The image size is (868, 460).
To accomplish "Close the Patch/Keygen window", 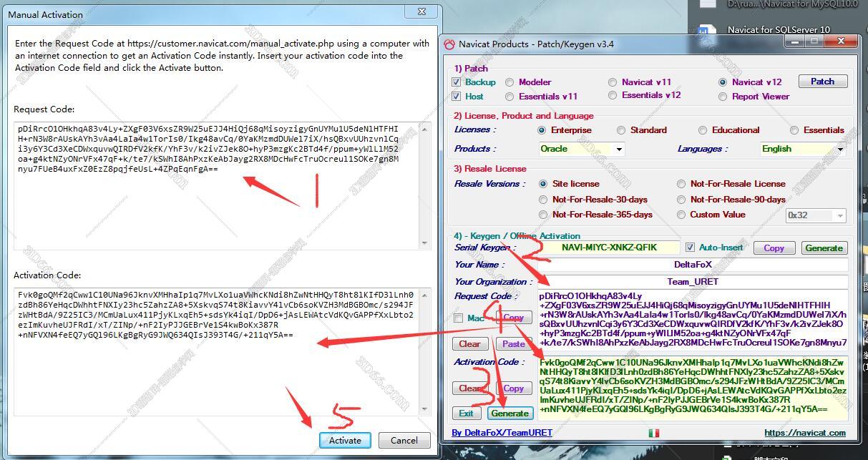I will pos(839,41).
